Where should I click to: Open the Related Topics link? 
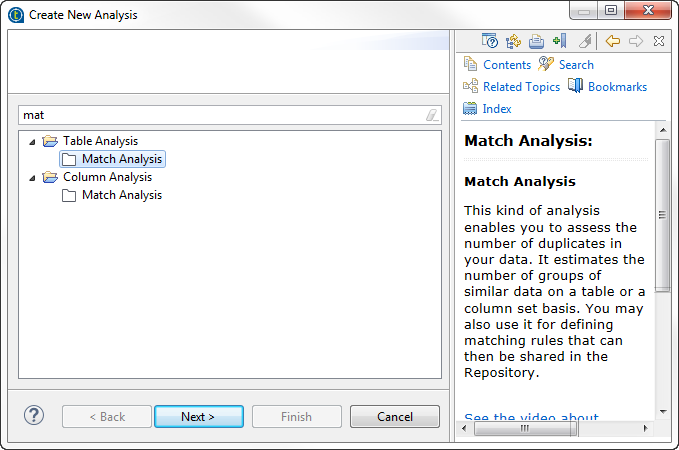[520, 87]
